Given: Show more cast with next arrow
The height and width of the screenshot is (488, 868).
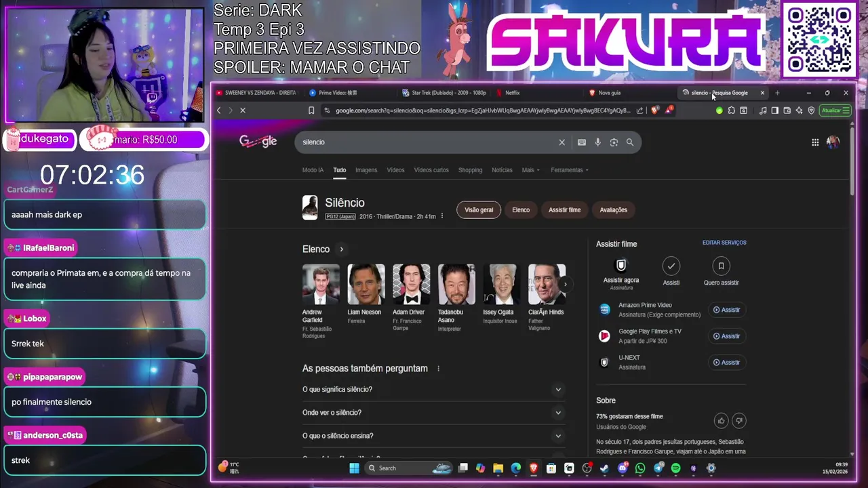Looking at the screenshot, I should pos(565,284).
